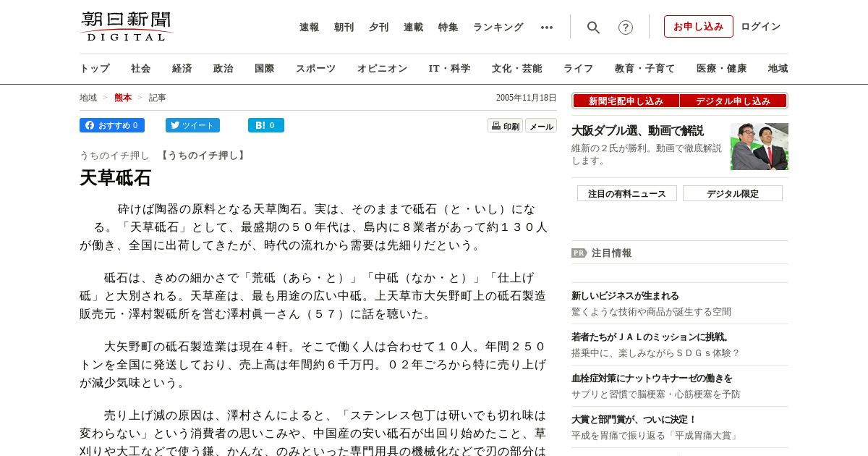Open 新しいビジネスが生まれる link
The width and height of the screenshot is (868, 456).
(625, 296)
